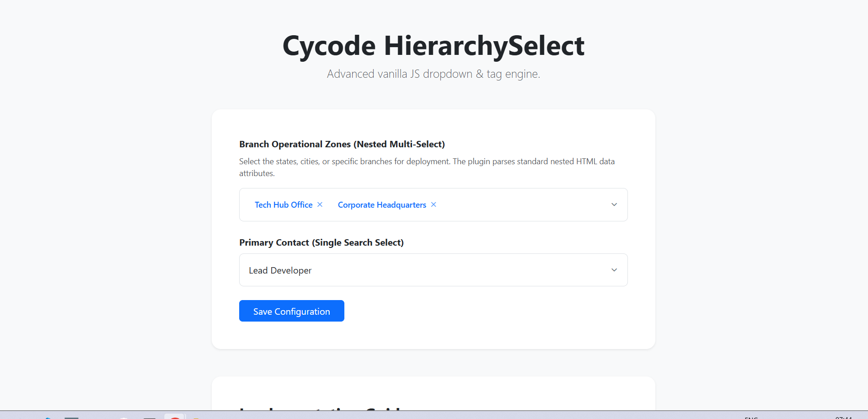Click the Lead Developer selected value

click(280, 270)
